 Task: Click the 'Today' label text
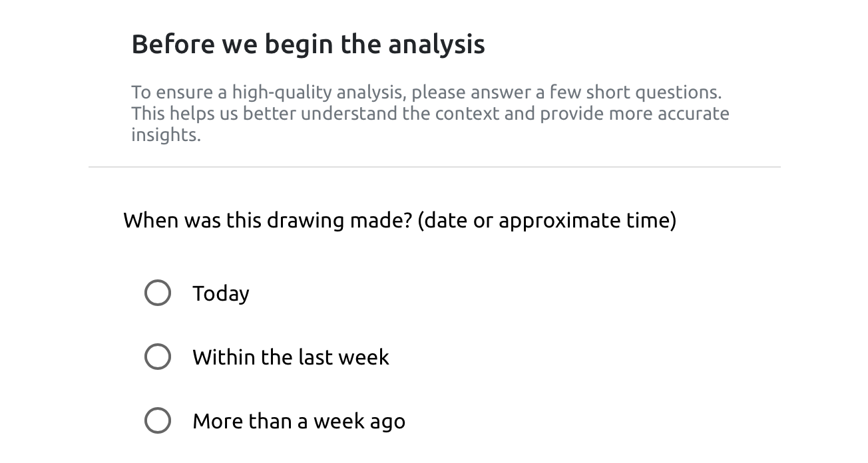pos(221,293)
